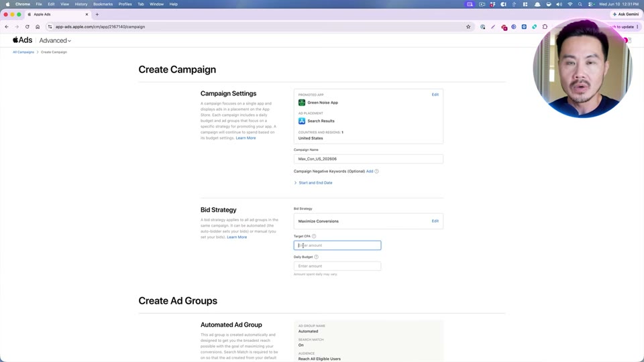
Task: Open negative keywords help icon
Action: [x=376, y=171]
